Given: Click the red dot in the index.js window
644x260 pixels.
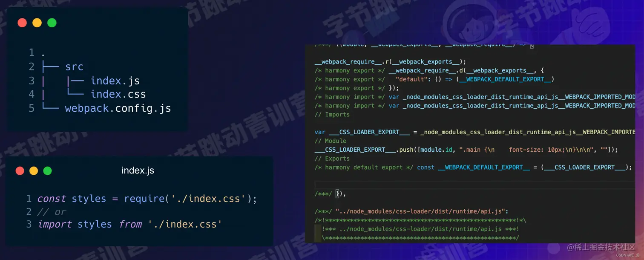Looking at the screenshot, I should pyautogui.click(x=20, y=171).
